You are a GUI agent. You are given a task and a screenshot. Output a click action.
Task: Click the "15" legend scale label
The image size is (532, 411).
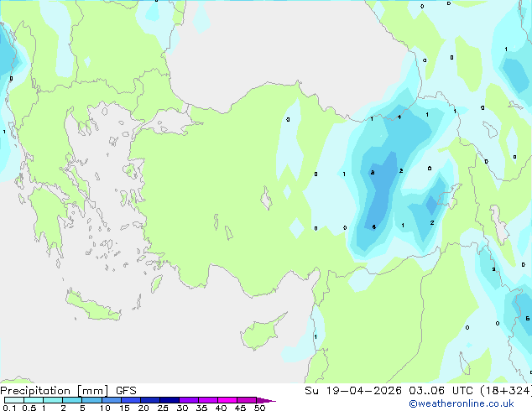tap(124, 408)
